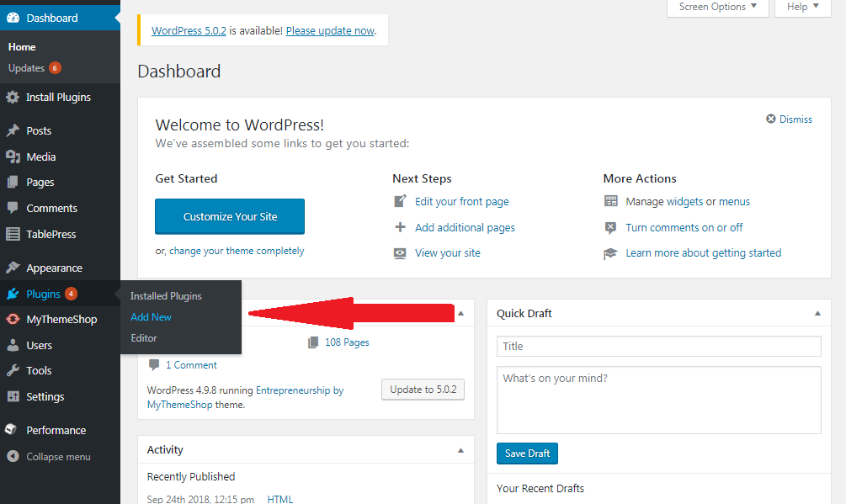Click the Collapse menu arrow icon
Viewport: 846px width, 504px height.
(13, 456)
